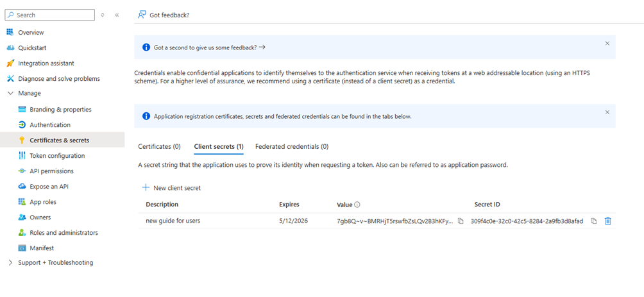Click the Token configuration bars icon
Viewport: 644px width, 297px height.
[x=22, y=156]
